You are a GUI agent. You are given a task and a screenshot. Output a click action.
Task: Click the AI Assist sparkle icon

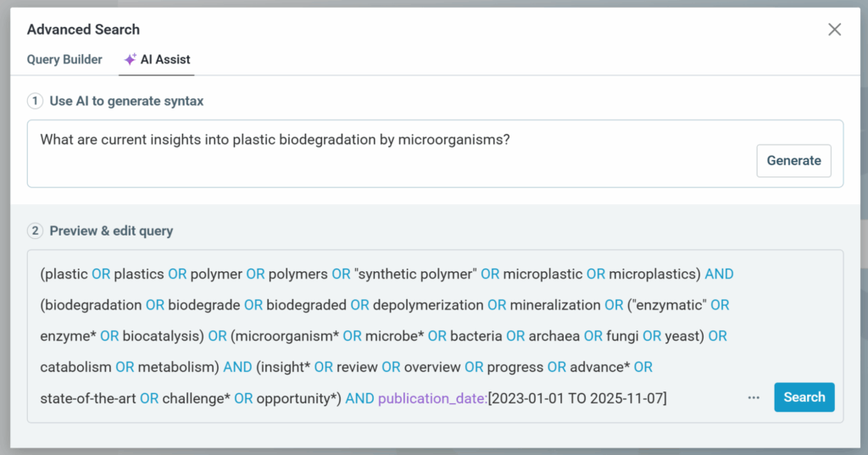tap(130, 60)
